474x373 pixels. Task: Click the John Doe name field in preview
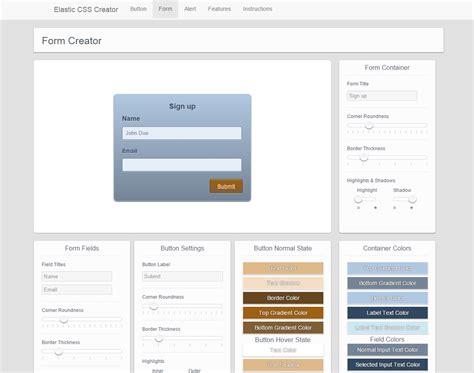tap(182, 133)
